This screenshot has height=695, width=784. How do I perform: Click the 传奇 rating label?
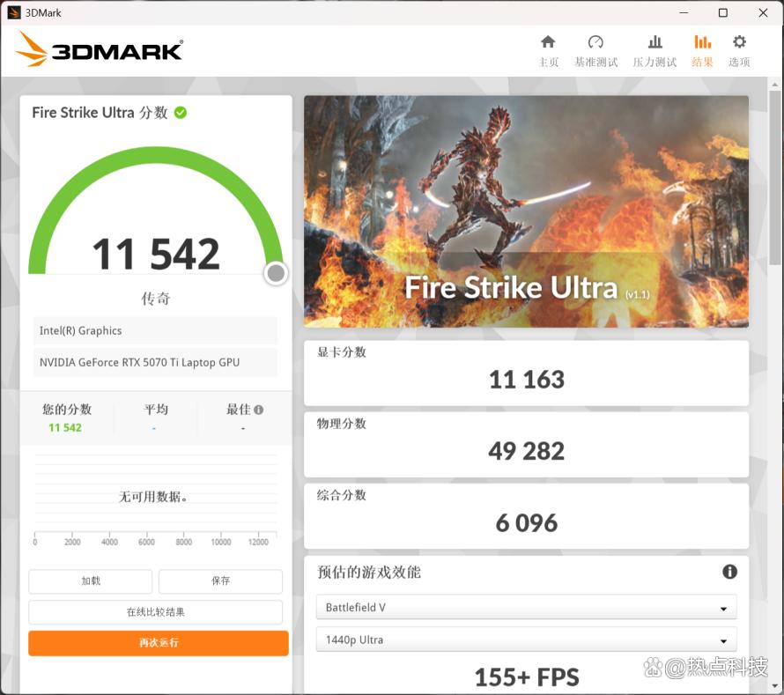(x=156, y=299)
